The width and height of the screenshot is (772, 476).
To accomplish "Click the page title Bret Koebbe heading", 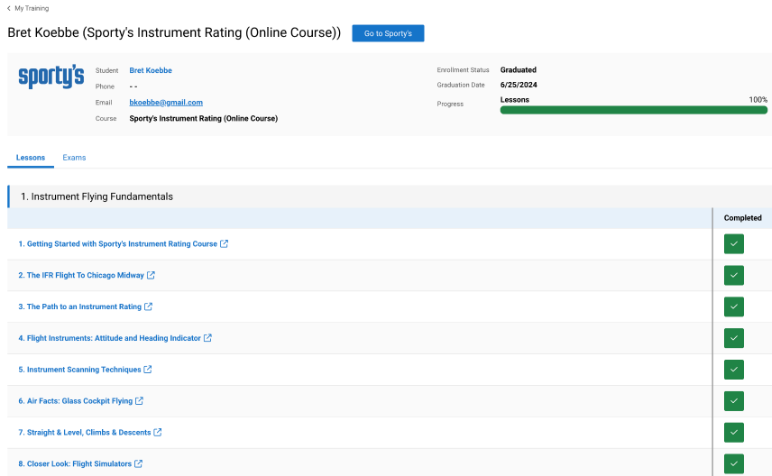I will (x=174, y=32).
